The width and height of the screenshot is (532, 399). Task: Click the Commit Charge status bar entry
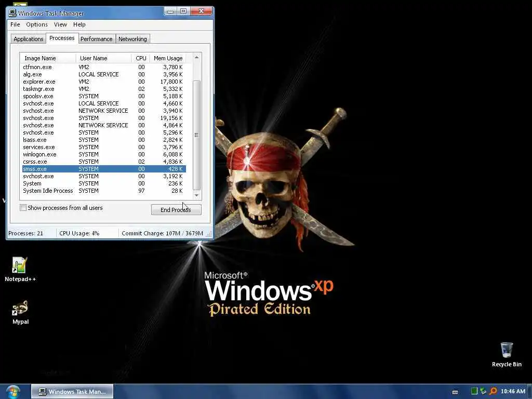click(x=162, y=233)
